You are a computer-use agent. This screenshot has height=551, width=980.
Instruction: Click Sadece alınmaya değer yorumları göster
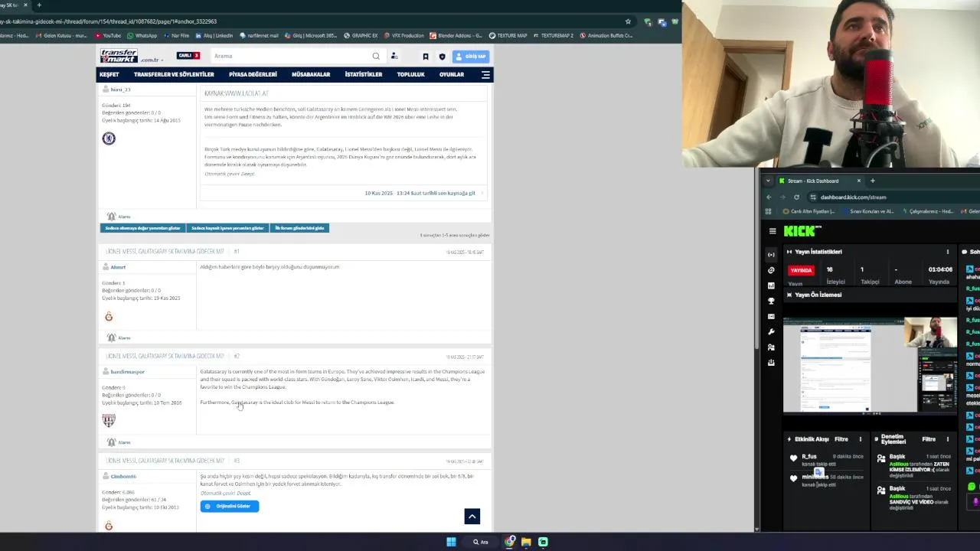pos(142,228)
